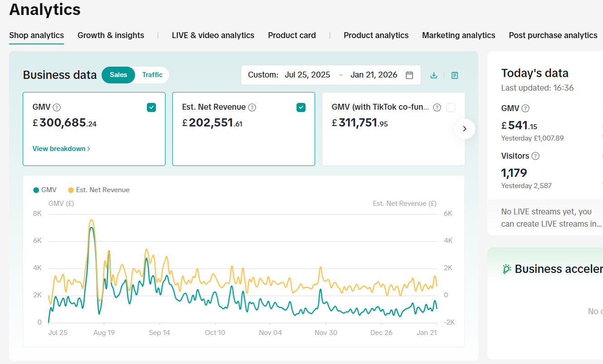603x364 pixels.
Task: Click the download export icon
Action: point(434,75)
